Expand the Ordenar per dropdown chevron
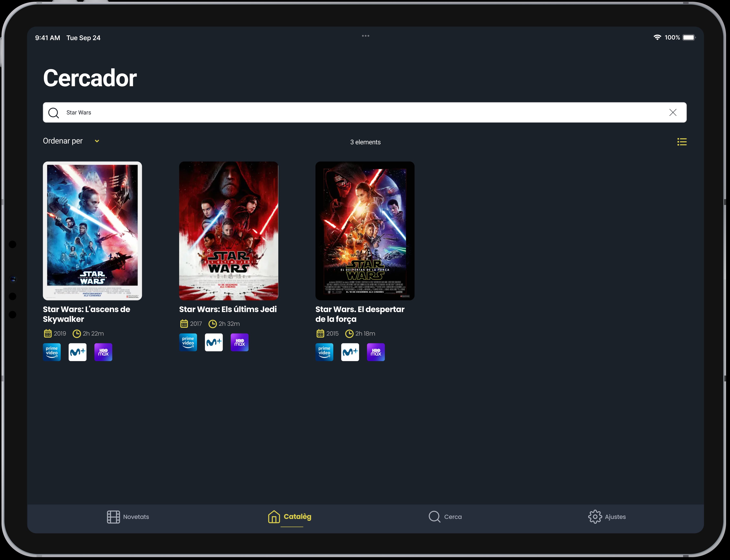This screenshot has height=560, width=730. click(x=97, y=141)
